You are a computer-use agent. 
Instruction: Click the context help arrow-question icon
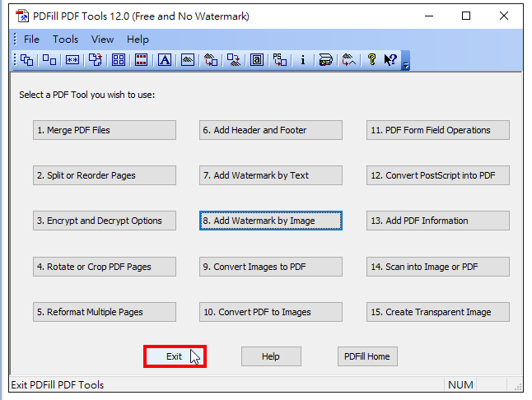pos(390,60)
